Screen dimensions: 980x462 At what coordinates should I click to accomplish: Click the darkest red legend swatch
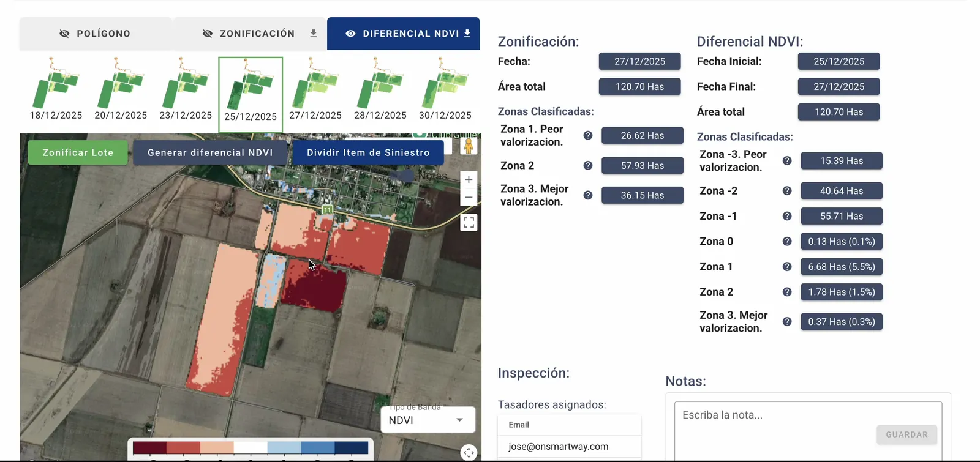click(x=149, y=448)
